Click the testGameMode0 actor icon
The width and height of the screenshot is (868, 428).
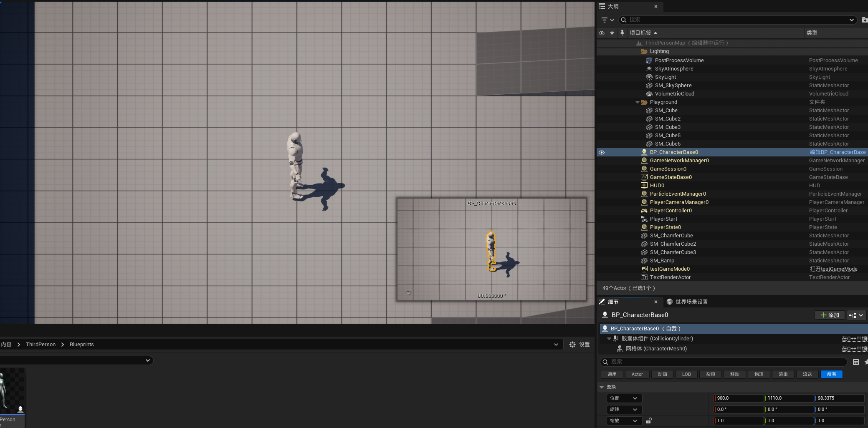pos(644,269)
